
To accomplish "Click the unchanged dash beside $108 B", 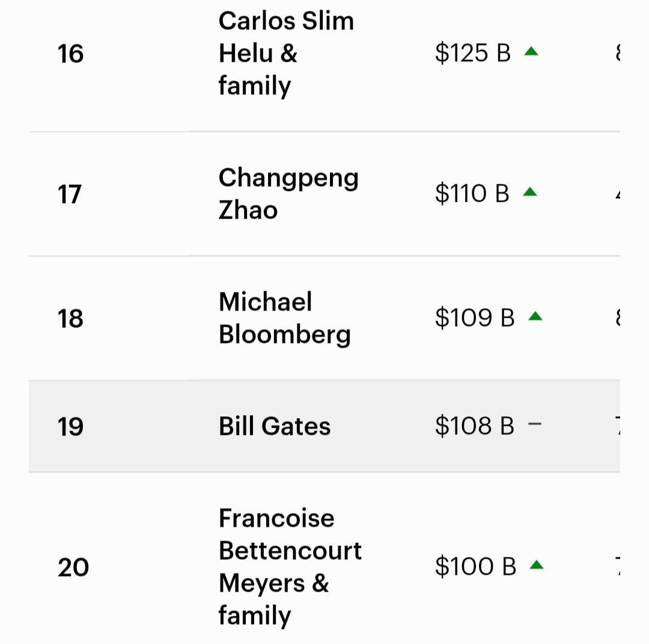I will point(534,425).
